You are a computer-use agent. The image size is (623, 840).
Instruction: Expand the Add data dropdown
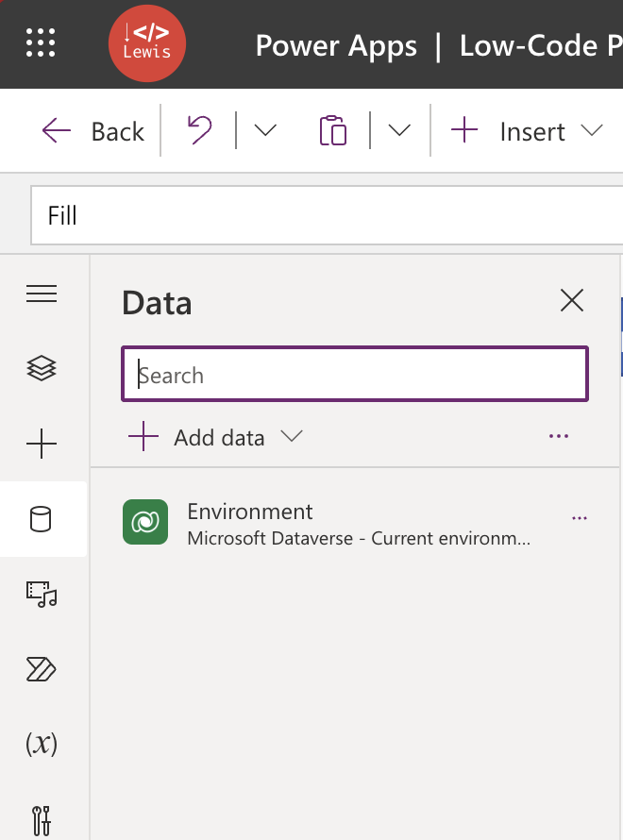point(292,436)
